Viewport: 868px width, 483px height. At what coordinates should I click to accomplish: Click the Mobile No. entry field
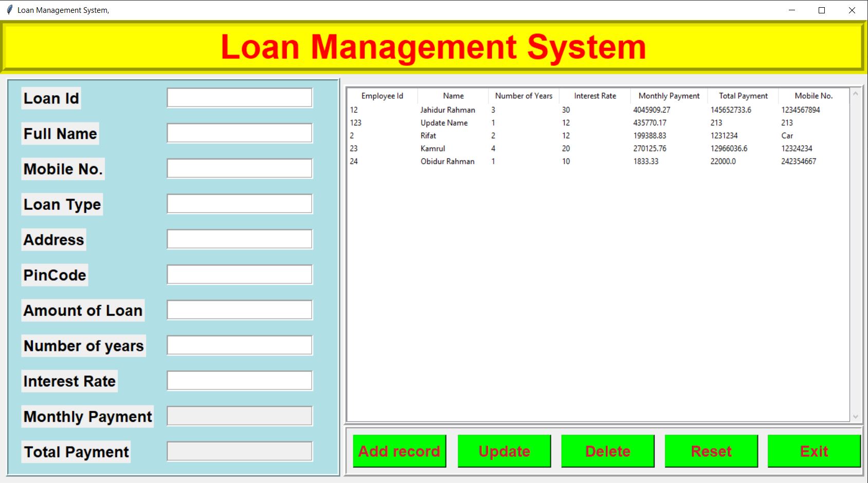(x=239, y=168)
